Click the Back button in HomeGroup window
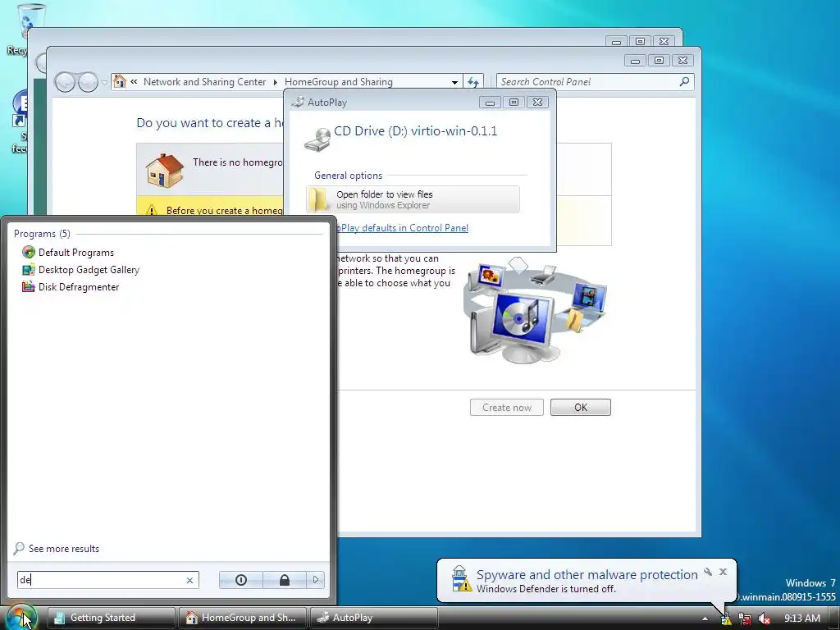Image resolution: width=840 pixels, height=630 pixels. point(65,82)
